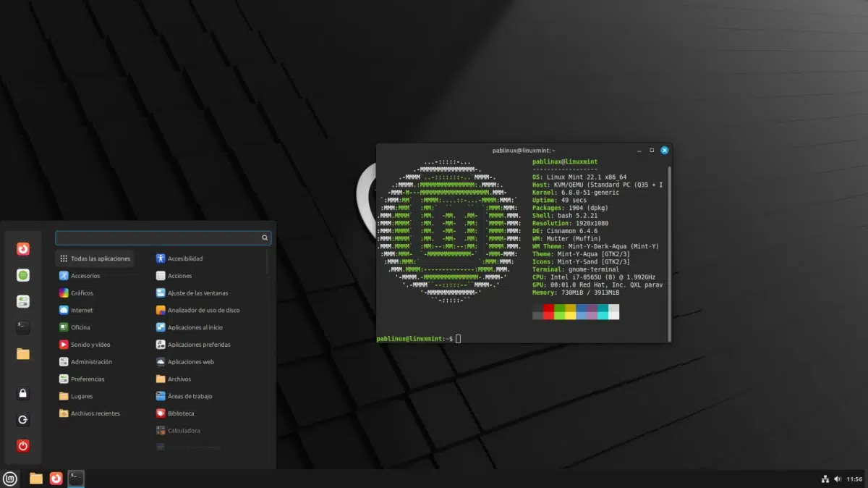The height and width of the screenshot is (488, 868).
Task: Open Firefox from the taskbar
Action: coord(56,479)
